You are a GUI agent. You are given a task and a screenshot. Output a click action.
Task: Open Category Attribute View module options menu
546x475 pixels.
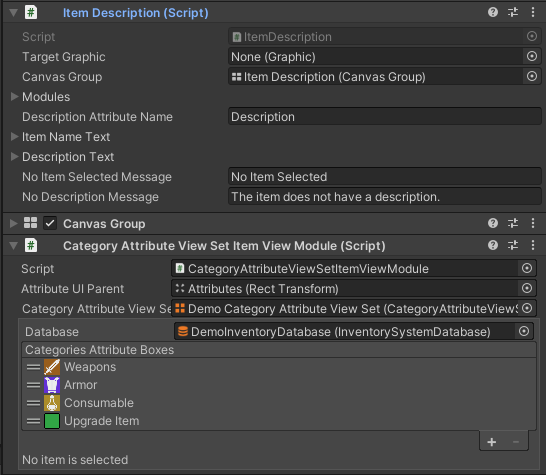(533, 246)
